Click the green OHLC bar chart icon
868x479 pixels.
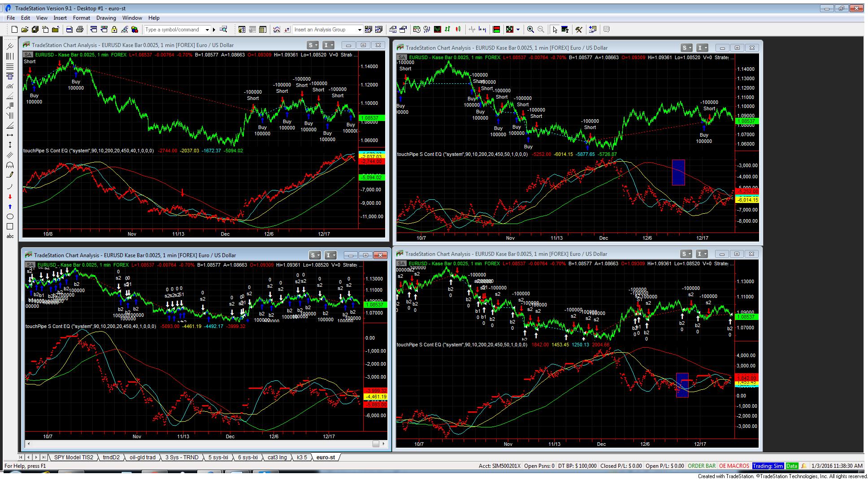pos(447,30)
